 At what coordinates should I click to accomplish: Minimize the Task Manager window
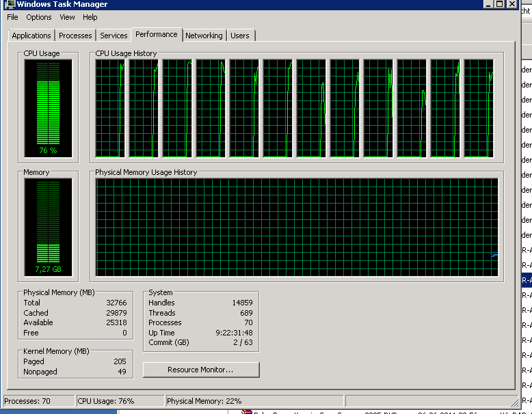pyautogui.click(x=488, y=4)
